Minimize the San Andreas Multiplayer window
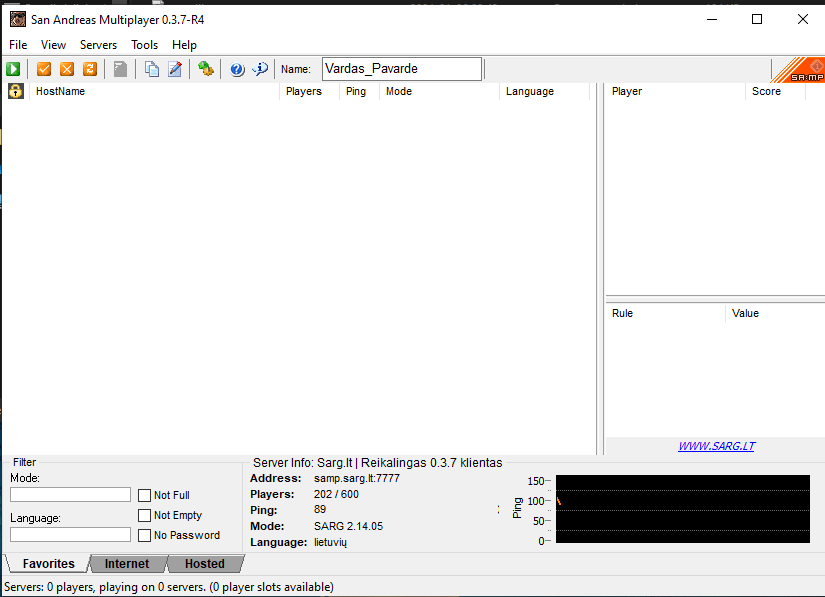Image resolution: width=825 pixels, height=597 pixels. point(712,19)
